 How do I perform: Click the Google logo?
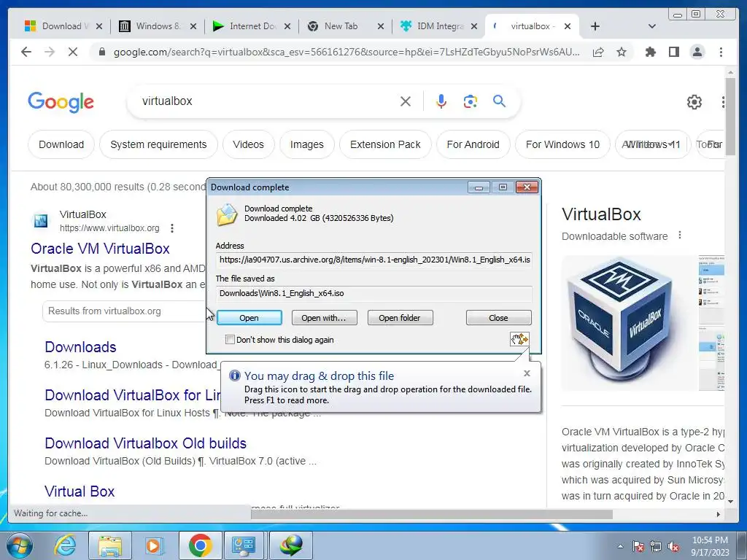(x=61, y=102)
